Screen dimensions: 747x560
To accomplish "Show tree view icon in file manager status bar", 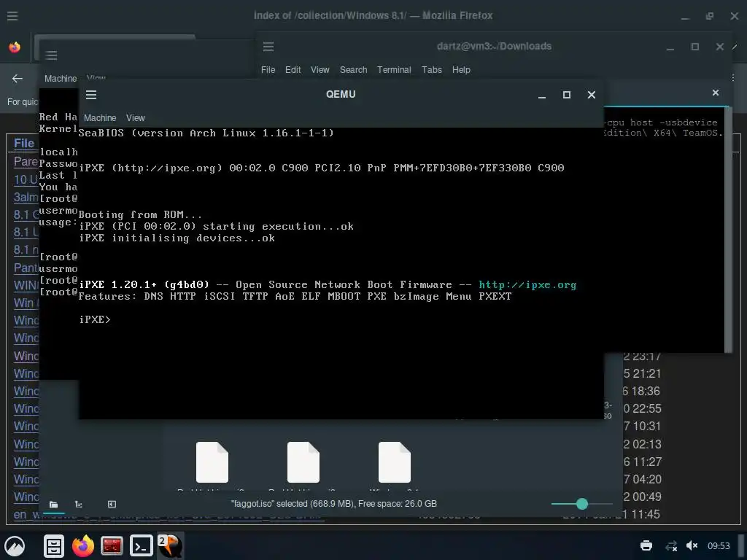I will [x=79, y=505].
